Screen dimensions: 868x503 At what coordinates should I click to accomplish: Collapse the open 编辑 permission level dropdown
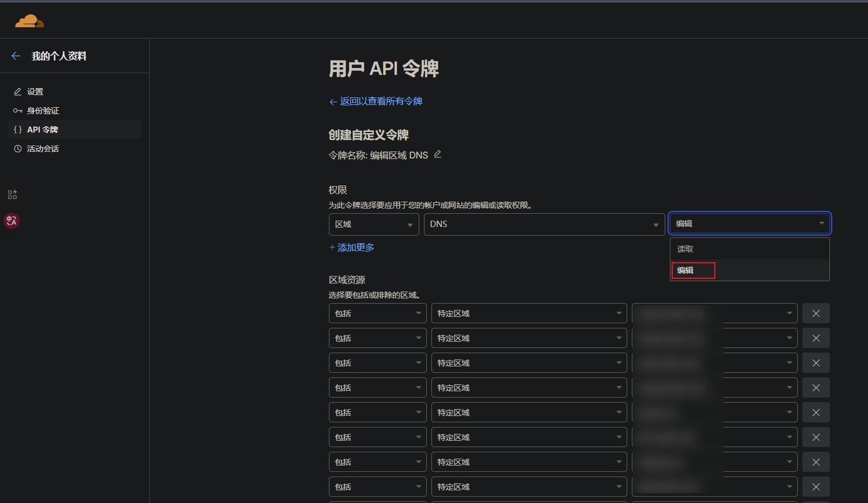[749, 224]
